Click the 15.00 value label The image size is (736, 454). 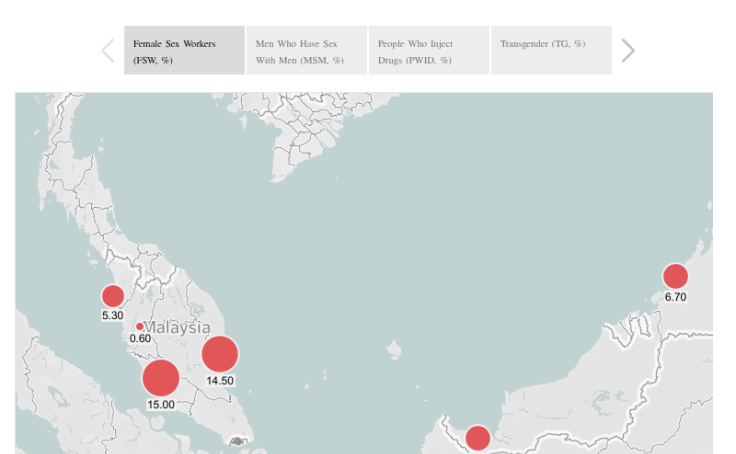(x=161, y=405)
